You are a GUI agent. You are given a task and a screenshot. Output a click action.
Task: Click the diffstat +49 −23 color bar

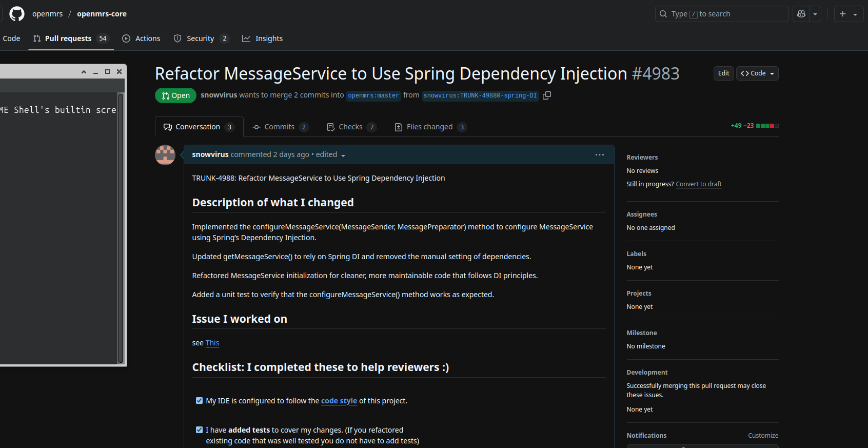pos(767,126)
